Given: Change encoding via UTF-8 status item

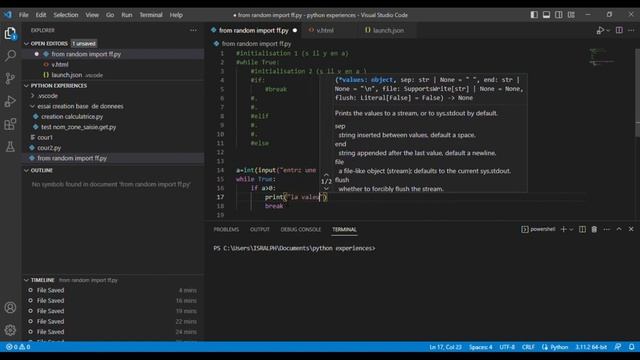Looking at the screenshot, I should click(507, 347).
